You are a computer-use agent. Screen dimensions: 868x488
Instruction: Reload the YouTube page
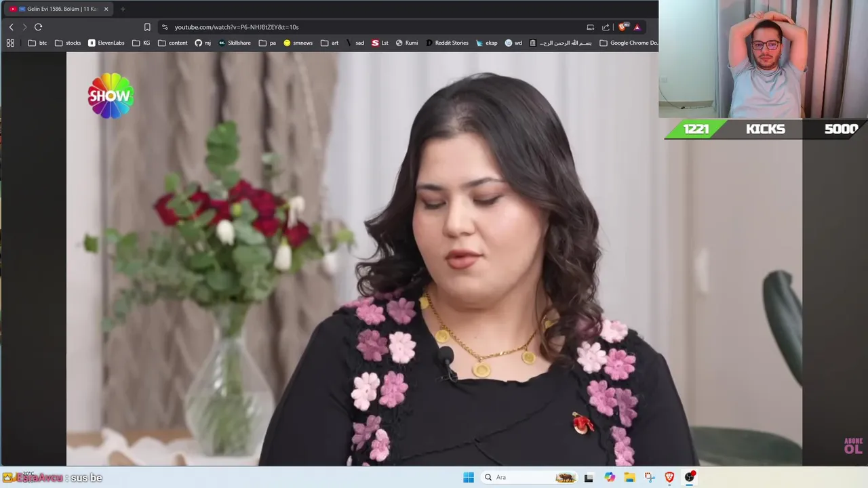point(38,27)
